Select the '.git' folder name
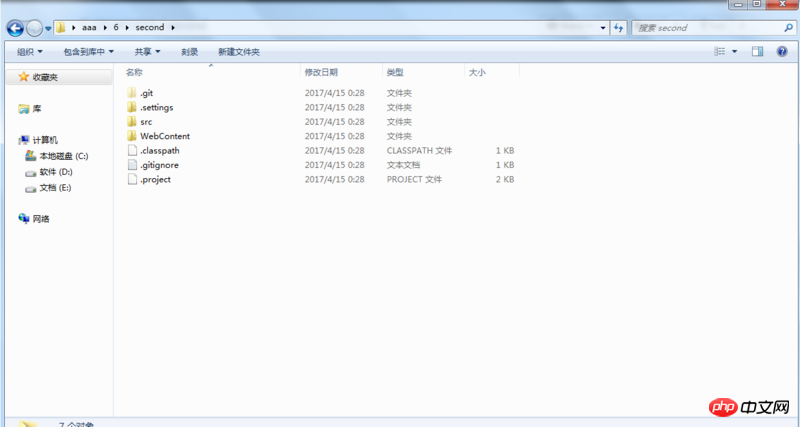800x427 pixels. pyautogui.click(x=146, y=93)
